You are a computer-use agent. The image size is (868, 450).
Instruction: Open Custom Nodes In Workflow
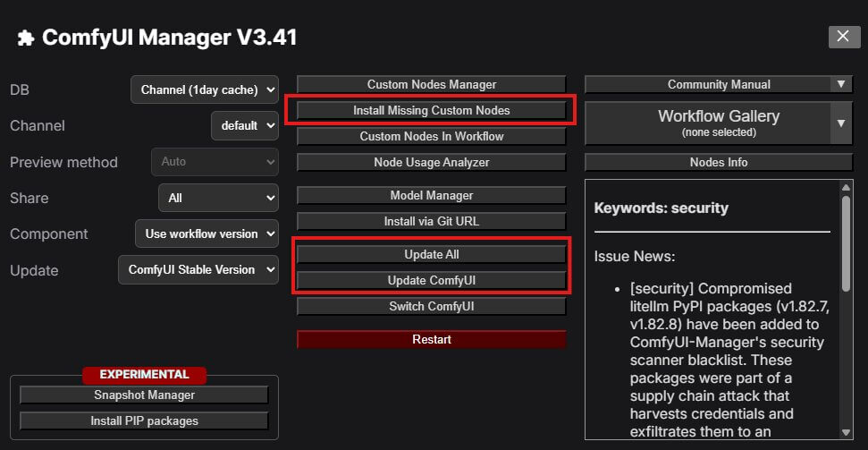(x=431, y=136)
